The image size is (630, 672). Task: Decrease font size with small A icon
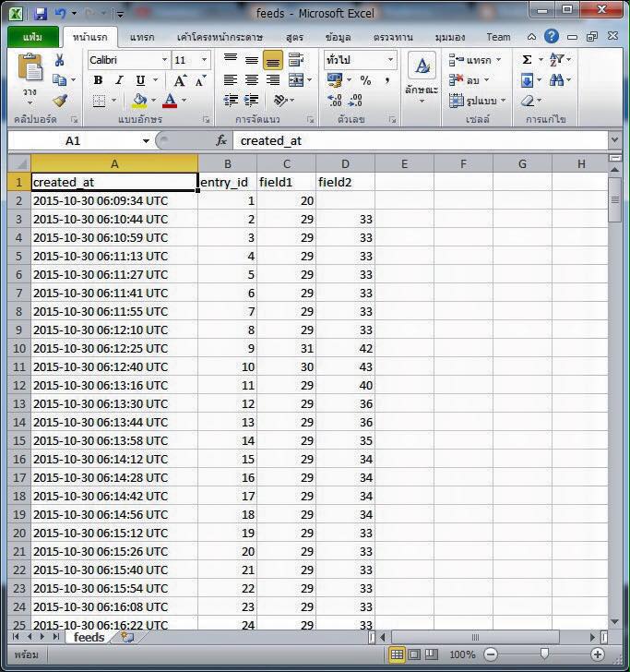(x=200, y=80)
